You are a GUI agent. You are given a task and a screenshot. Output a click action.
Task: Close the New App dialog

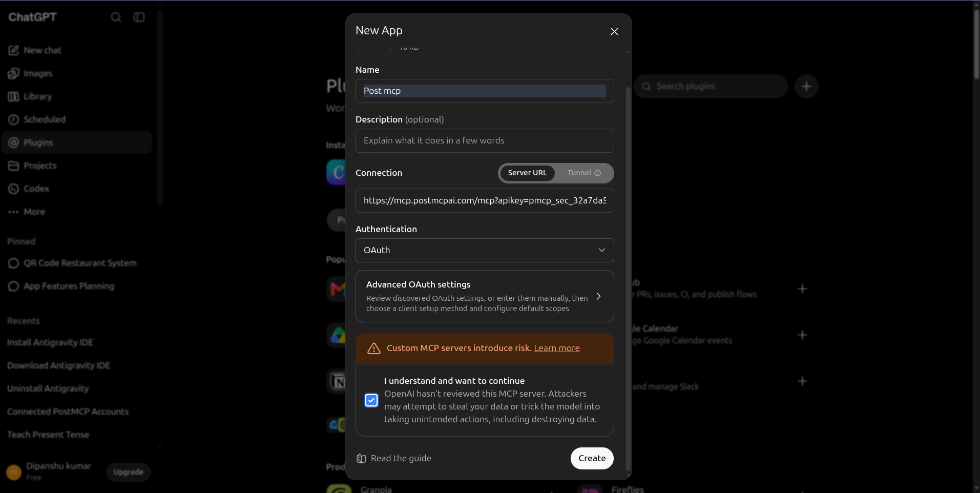pyautogui.click(x=614, y=32)
